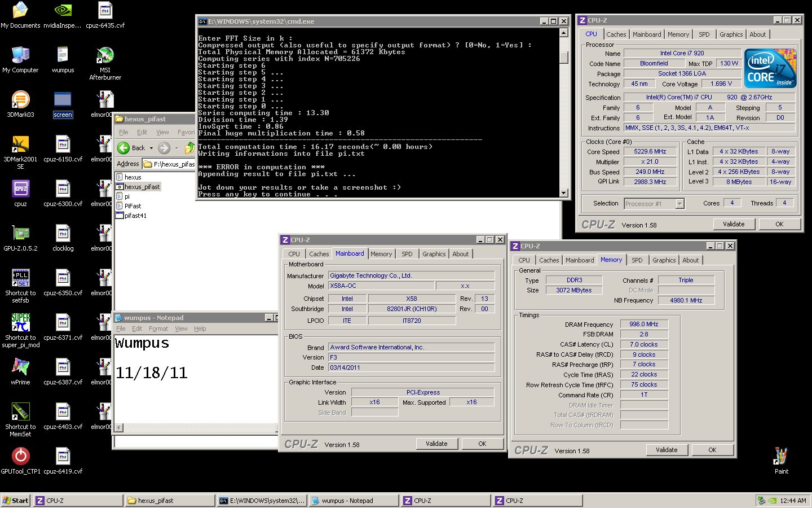Screen dimensions: 812x508
Task: Launch GPU-Z.0.5.2 desktop icon
Action: tap(20, 238)
